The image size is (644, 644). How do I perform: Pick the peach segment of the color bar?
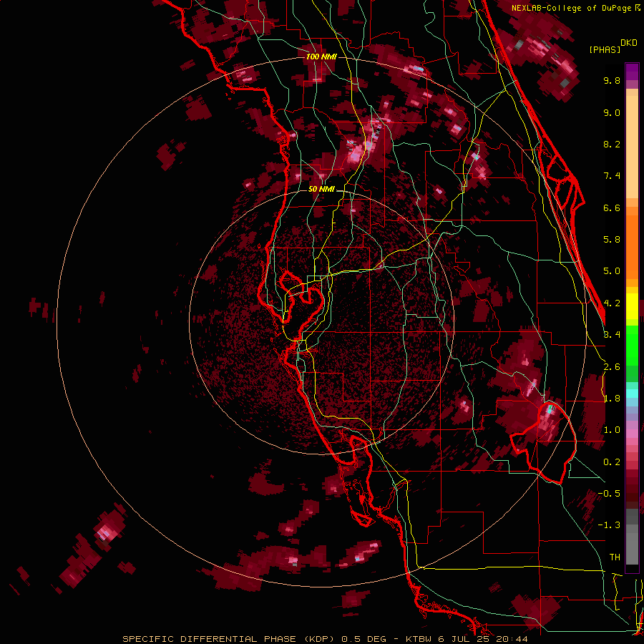[632, 147]
